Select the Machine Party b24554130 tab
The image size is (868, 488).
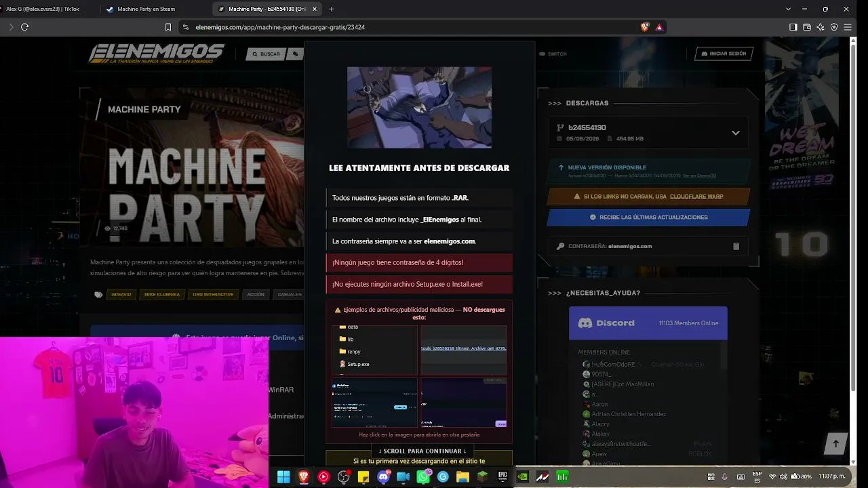(x=268, y=9)
